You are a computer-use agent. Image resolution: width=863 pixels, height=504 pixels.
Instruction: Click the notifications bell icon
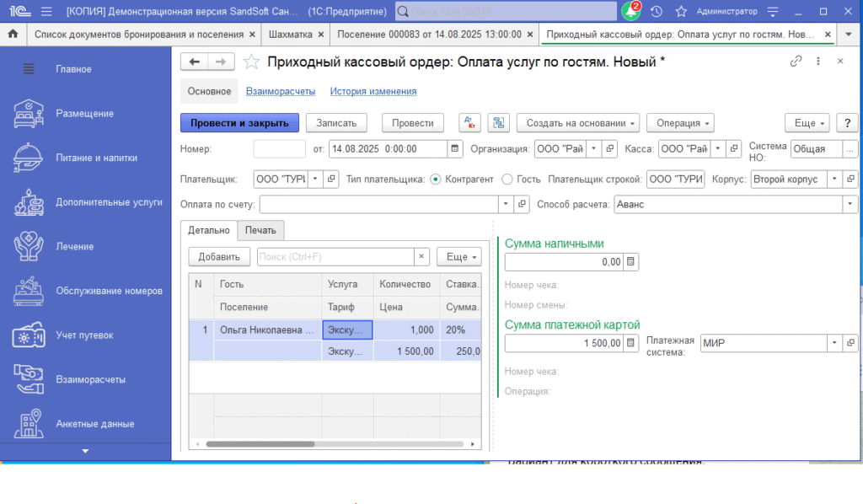pos(630,12)
